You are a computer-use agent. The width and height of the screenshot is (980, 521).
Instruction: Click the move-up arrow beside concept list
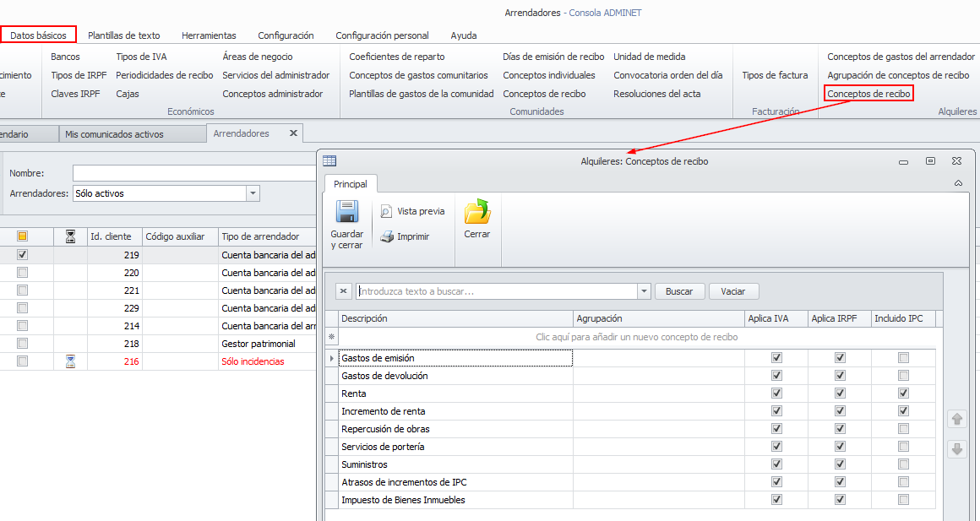[x=957, y=419]
